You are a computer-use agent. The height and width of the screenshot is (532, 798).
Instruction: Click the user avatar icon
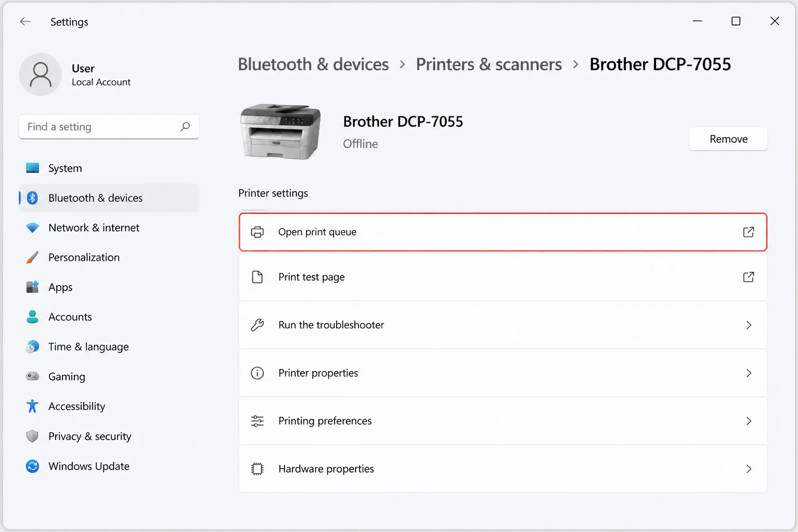click(x=41, y=74)
